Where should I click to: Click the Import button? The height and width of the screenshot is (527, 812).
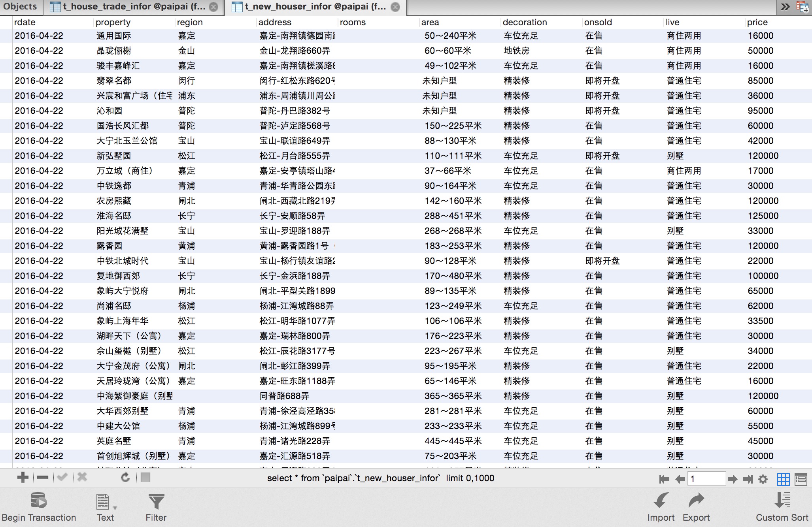661,507
